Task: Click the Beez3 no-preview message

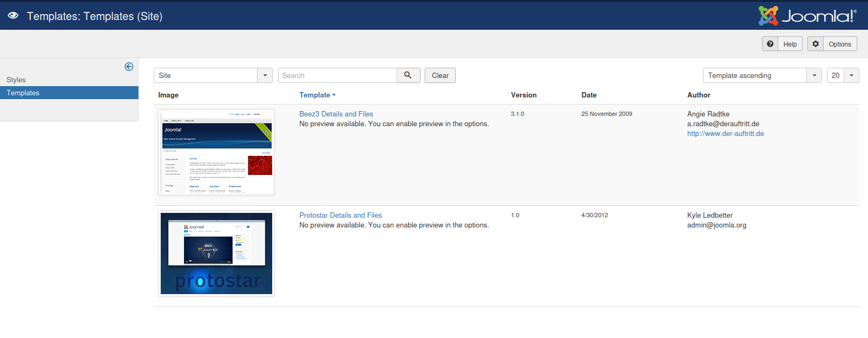Action: click(x=394, y=123)
